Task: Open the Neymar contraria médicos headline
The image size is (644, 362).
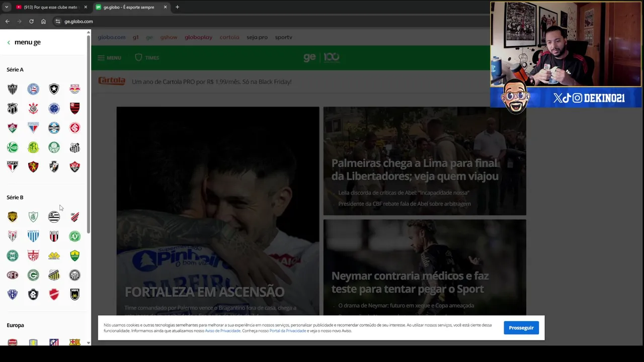Action: point(410,282)
